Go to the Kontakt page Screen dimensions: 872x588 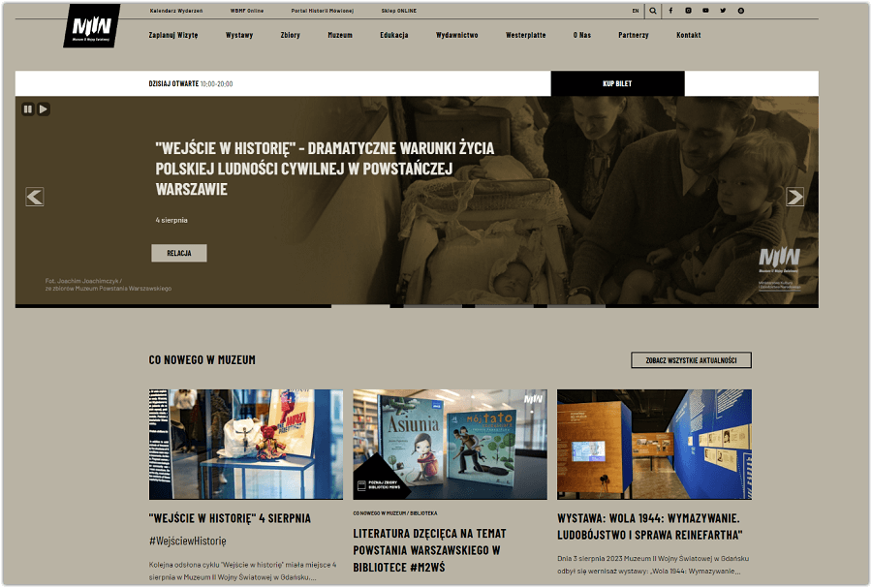(689, 35)
